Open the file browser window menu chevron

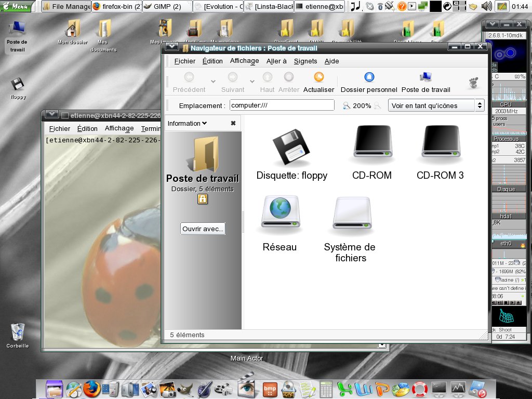(171, 46)
